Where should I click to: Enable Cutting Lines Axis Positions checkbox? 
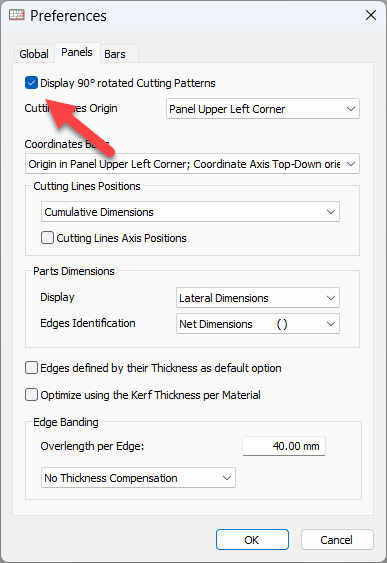47,238
